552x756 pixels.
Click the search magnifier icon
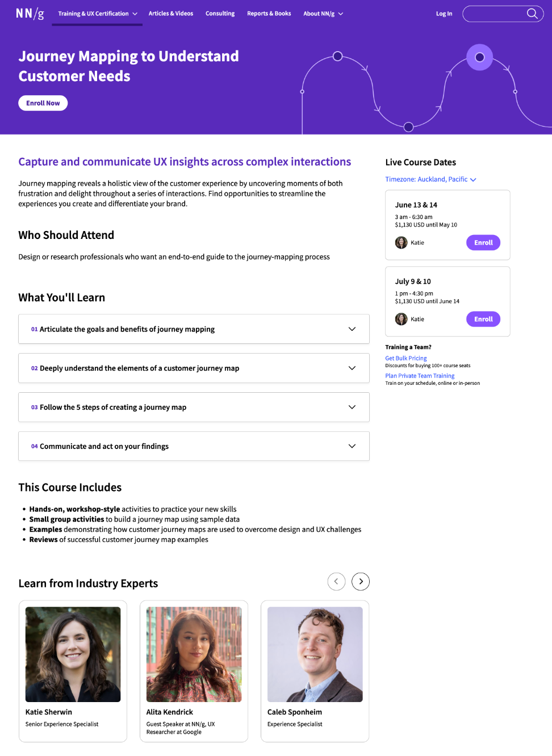[x=532, y=14]
